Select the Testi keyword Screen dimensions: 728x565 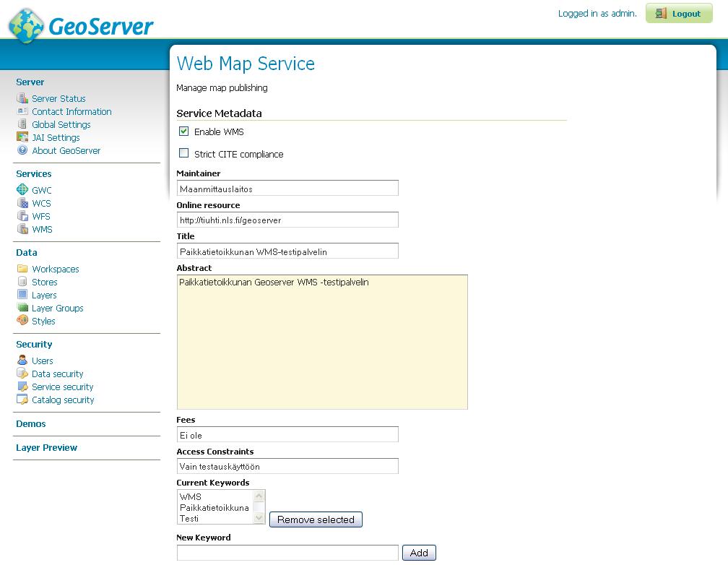click(x=189, y=519)
